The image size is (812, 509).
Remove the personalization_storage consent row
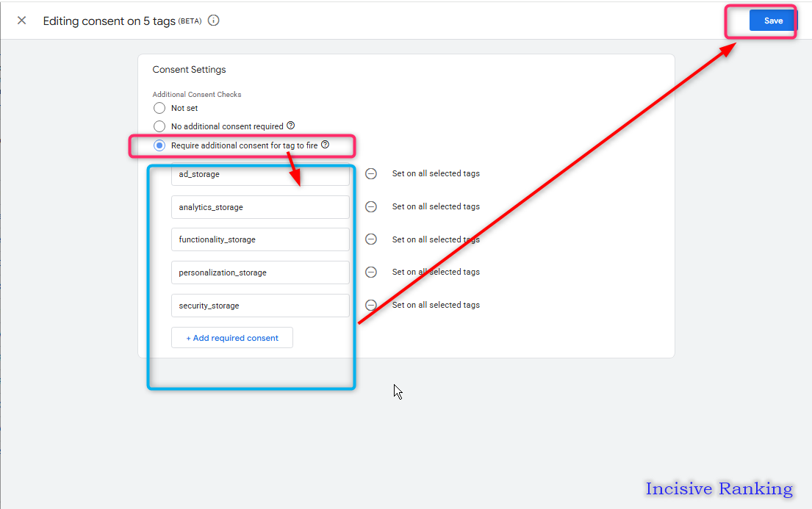(371, 272)
